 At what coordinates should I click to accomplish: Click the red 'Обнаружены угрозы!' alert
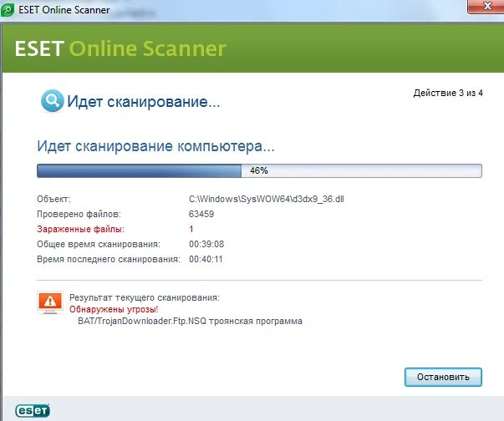point(114,310)
